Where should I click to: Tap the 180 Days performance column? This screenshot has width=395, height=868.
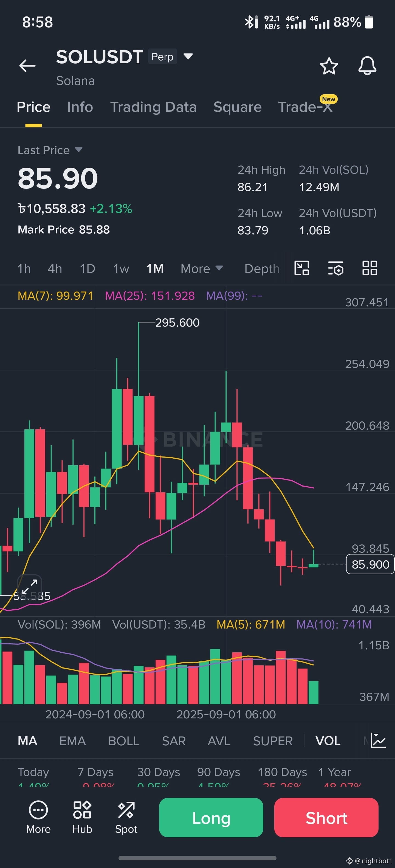(282, 777)
